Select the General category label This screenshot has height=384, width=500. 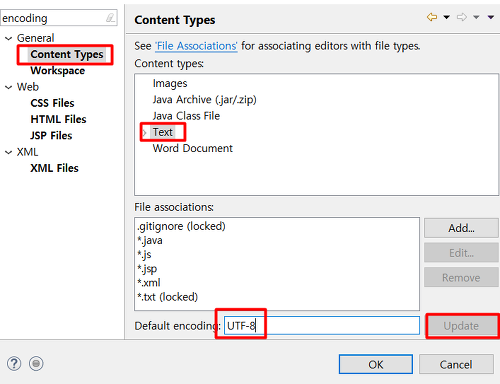click(x=35, y=38)
